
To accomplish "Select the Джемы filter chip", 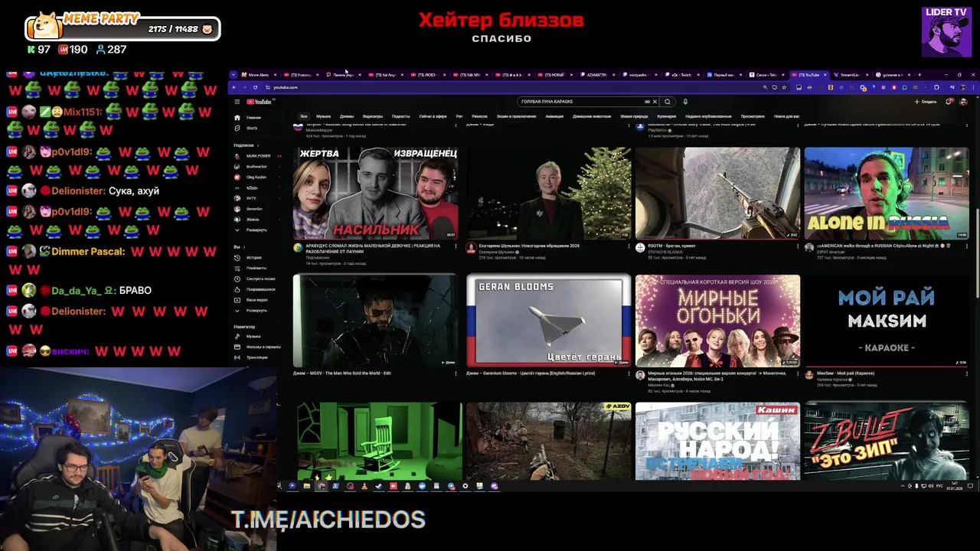I will coord(347,116).
